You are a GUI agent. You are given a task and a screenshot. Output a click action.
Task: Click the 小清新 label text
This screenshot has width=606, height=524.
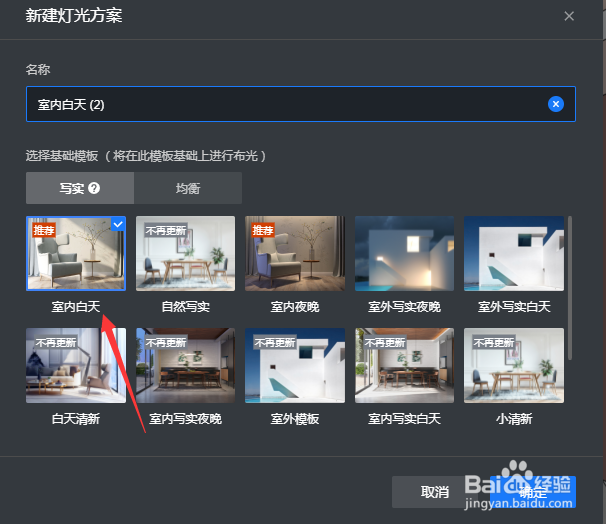(514, 419)
